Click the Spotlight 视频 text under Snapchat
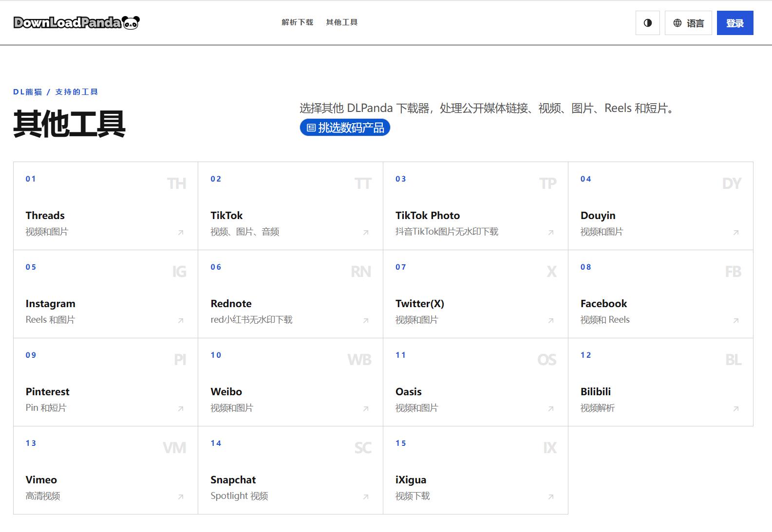The height and width of the screenshot is (532, 772). pos(239,496)
